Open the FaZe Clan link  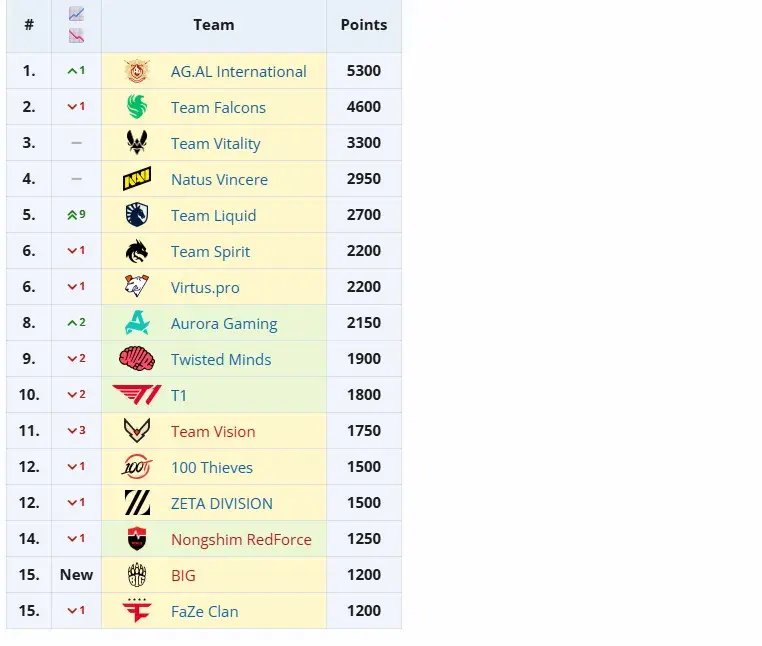tap(205, 611)
